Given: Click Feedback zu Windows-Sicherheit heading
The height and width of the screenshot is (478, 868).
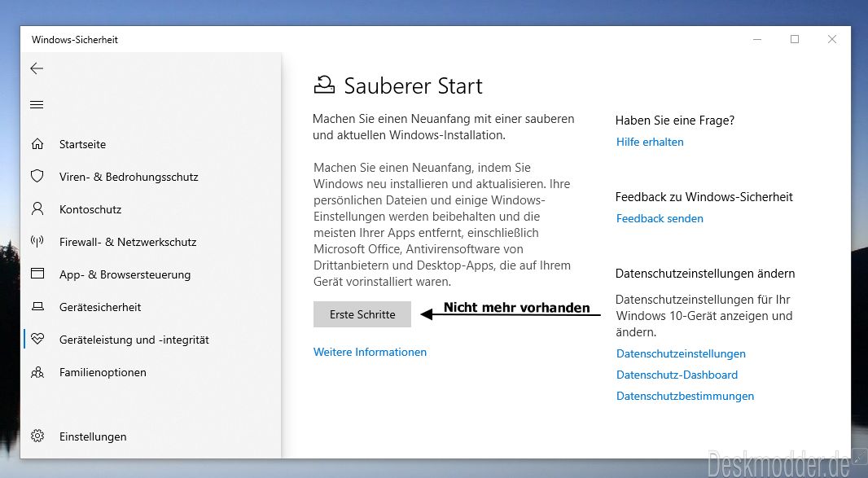Looking at the screenshot, I should 704,196.
